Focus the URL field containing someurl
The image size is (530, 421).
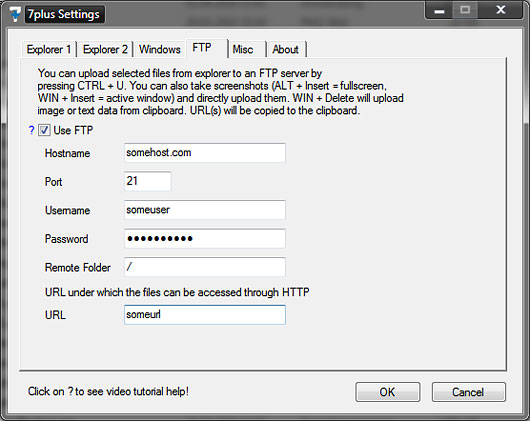[205, 315]
